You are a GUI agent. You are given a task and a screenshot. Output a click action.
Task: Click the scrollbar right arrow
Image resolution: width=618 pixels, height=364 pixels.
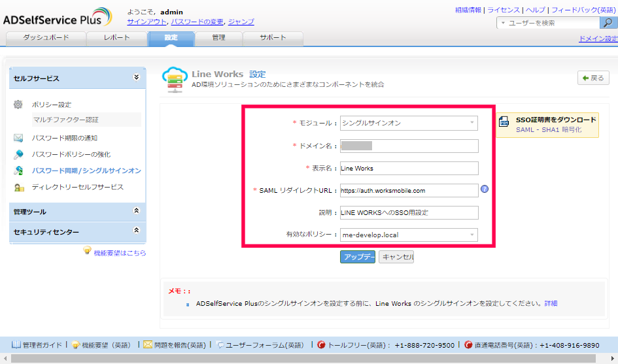coord(613,358)
